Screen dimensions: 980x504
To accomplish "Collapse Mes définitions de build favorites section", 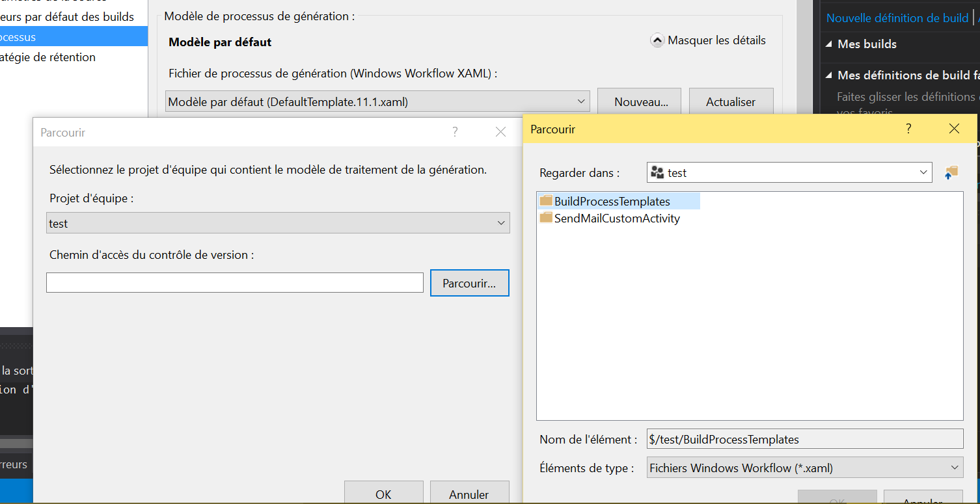I will coord(829,75).
